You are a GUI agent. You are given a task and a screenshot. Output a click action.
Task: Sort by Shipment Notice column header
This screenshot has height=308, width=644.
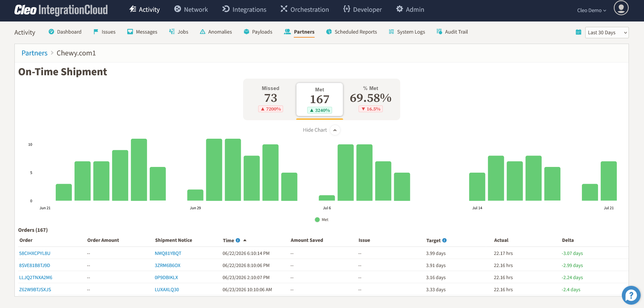coord(174,240)
